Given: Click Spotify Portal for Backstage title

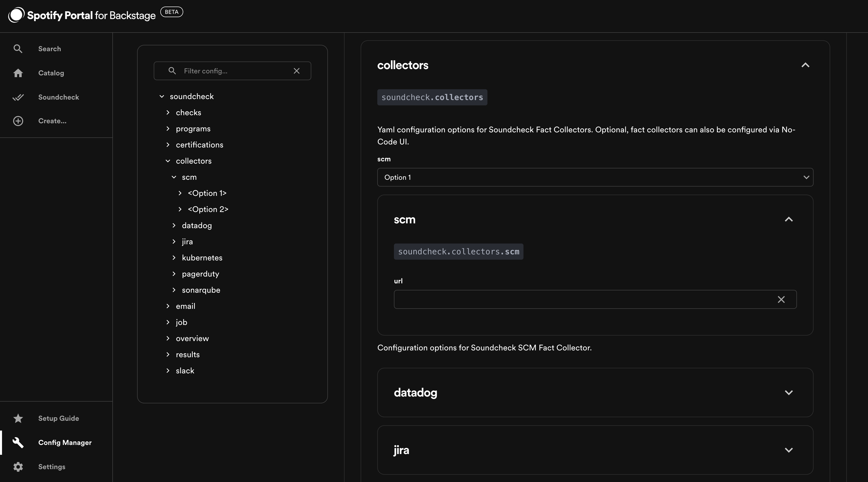Looking at the screenshot, I should coord(91,16).
